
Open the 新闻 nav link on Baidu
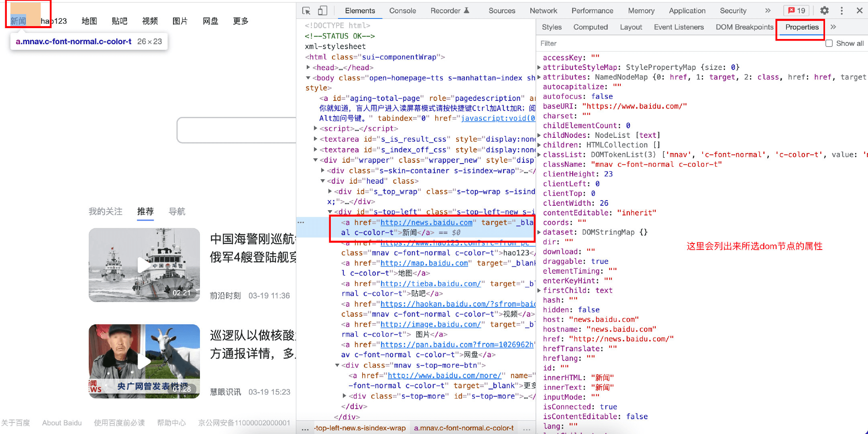(x=18, y=21)
